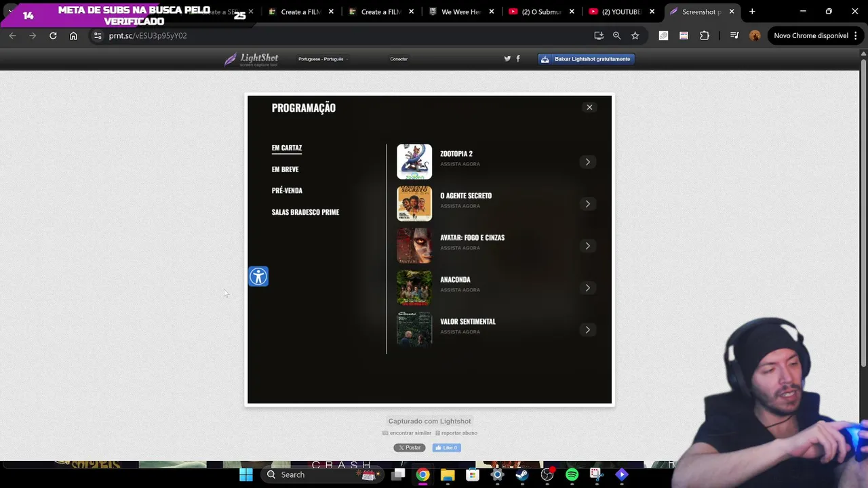Go back with the browser back arrow
868x488 pixels.
[12, 35]
